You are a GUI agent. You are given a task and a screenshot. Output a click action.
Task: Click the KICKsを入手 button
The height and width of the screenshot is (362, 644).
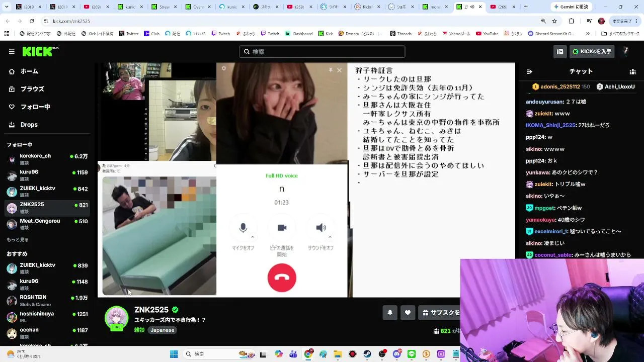pos(592,51)
